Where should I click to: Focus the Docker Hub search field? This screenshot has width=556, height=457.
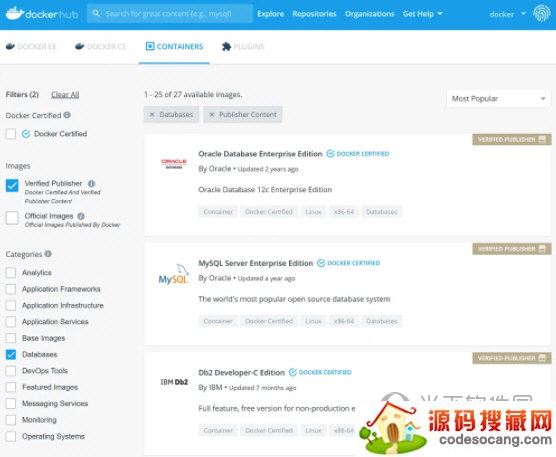(170, 13)
